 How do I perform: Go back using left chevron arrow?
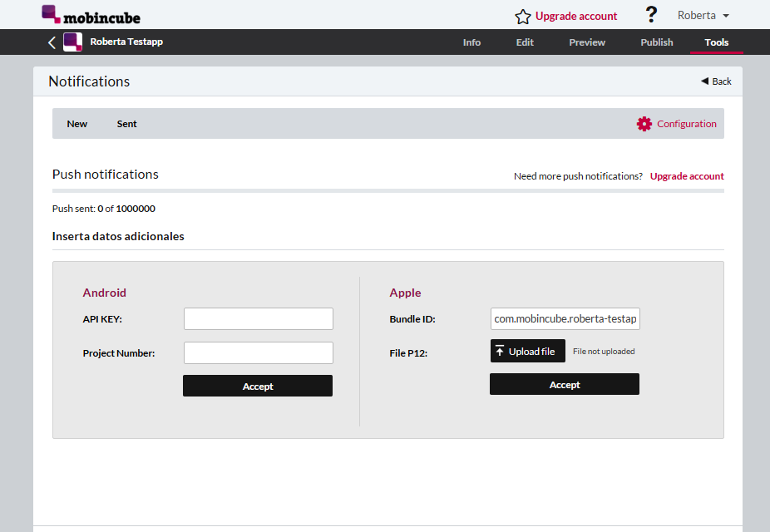coord(52,42)
